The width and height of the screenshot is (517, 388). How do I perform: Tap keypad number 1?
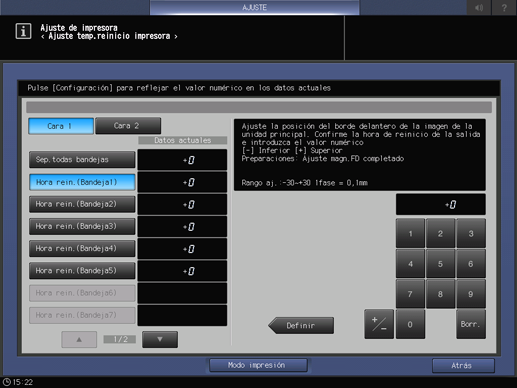tap(410, 233)
